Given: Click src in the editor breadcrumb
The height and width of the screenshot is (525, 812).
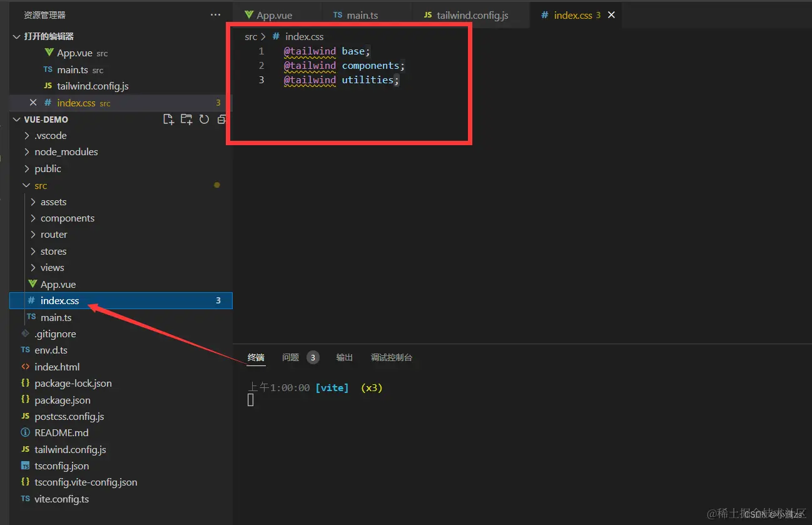Looking at the screenshot, I should pyautogui.click(x=251, y=36).
